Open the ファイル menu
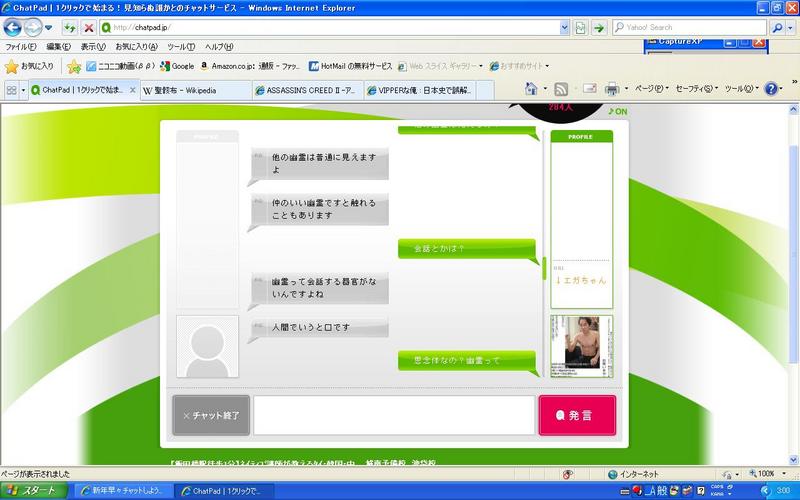Viewport: 800px width, 500px height. [20, 46]
